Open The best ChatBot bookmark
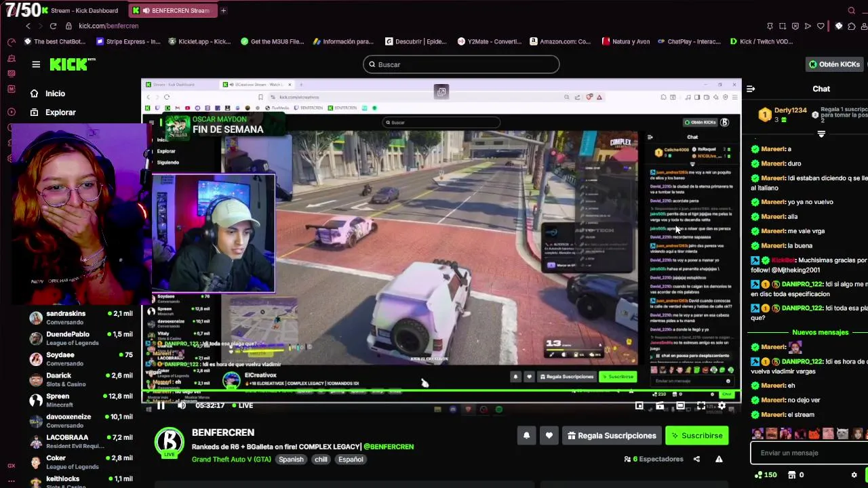This screenshot has width=868, height=488. (x=54, y=41)
